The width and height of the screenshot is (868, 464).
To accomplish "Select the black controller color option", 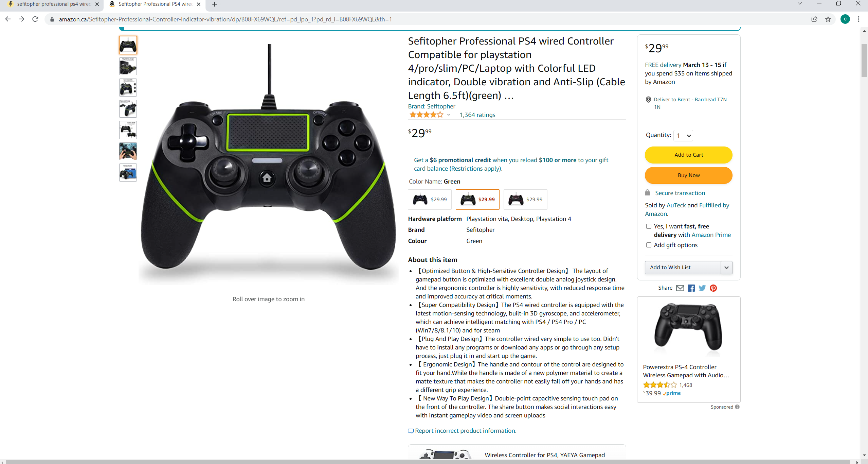I will click(430, 200).
